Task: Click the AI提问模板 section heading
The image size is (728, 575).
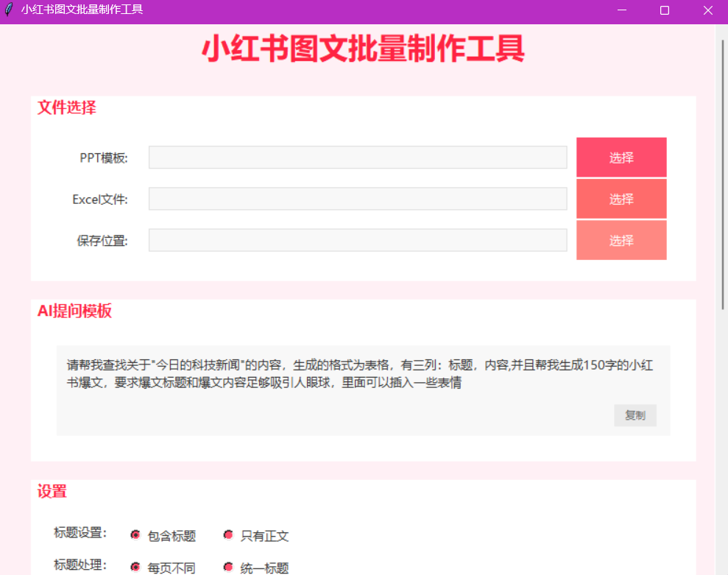Action: [x=74, y=311]
